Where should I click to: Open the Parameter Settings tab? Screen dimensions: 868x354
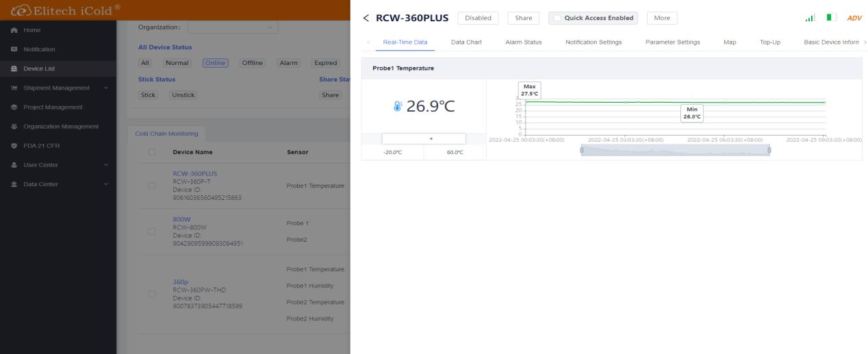point(672,42)
